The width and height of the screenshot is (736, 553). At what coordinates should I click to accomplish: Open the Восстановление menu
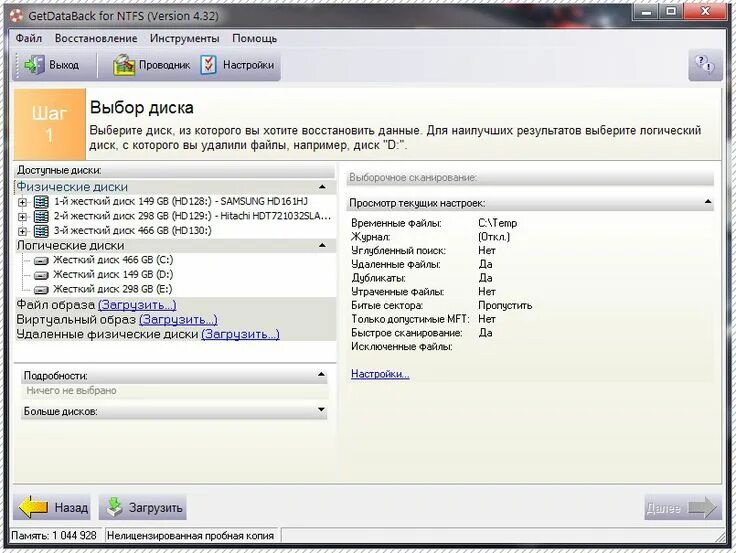[x=96, y=38]
